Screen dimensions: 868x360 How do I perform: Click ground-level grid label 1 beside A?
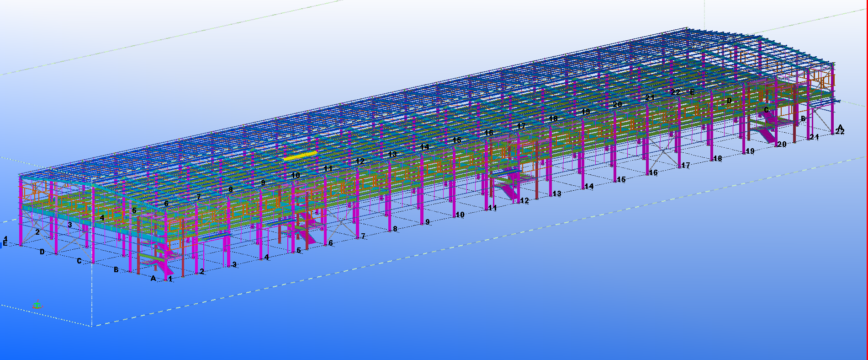[x=170, y=279]
